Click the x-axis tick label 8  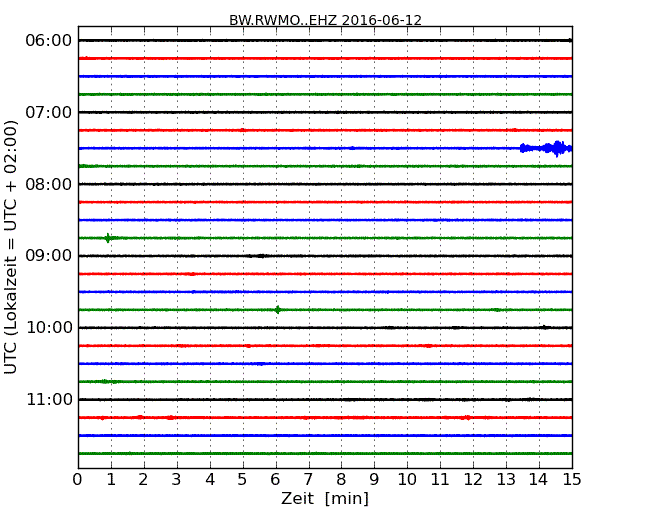click(341, 480)
